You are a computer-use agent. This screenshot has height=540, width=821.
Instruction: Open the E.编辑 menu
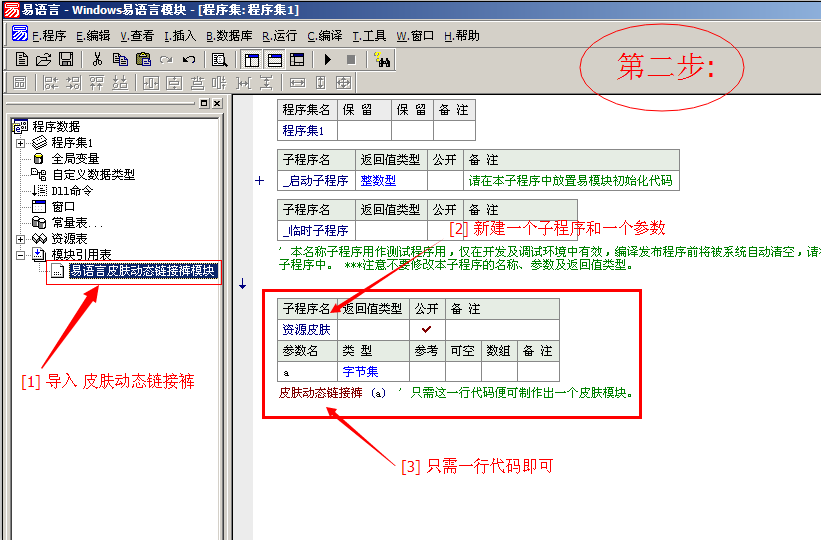[93, 36]
